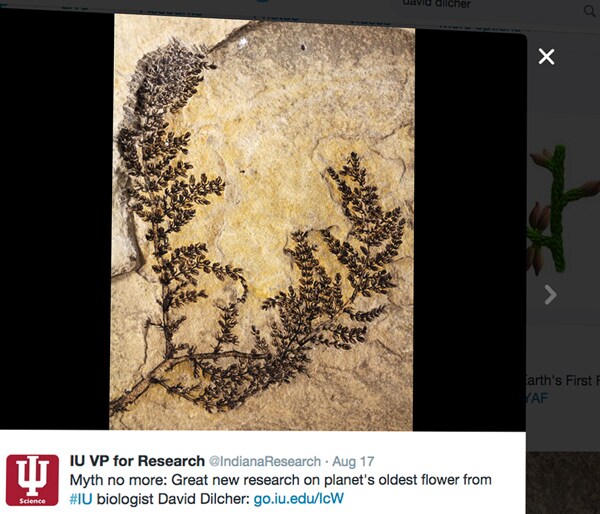The image size is (600, 514).
Task: Click the fossil flower photo
Action: 262,222
